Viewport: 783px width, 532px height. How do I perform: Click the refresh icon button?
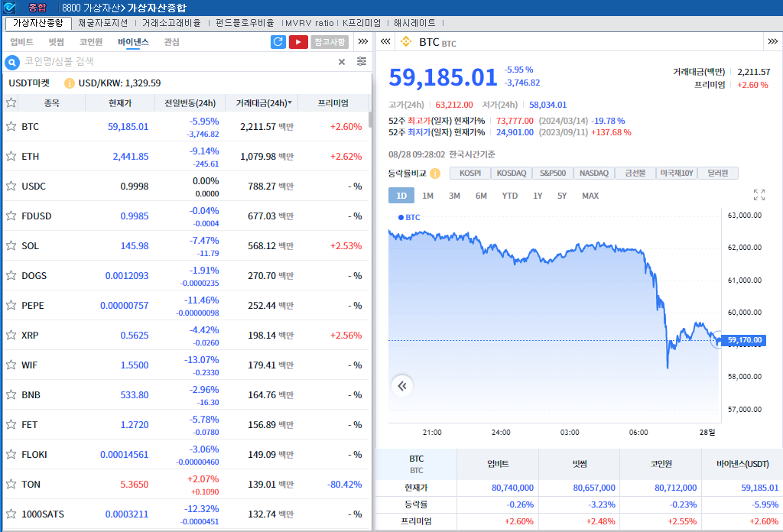278,42
